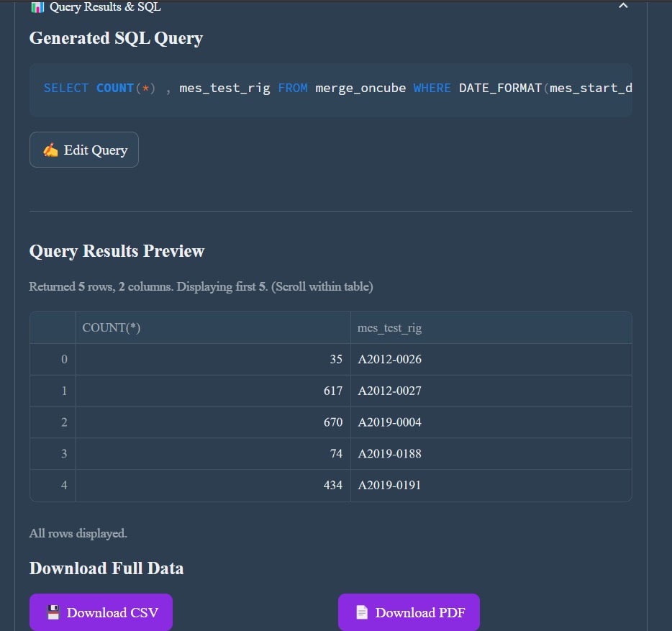672x631 pixels.
Task: Click the empty index column header cell
Action: click(53, 327)
